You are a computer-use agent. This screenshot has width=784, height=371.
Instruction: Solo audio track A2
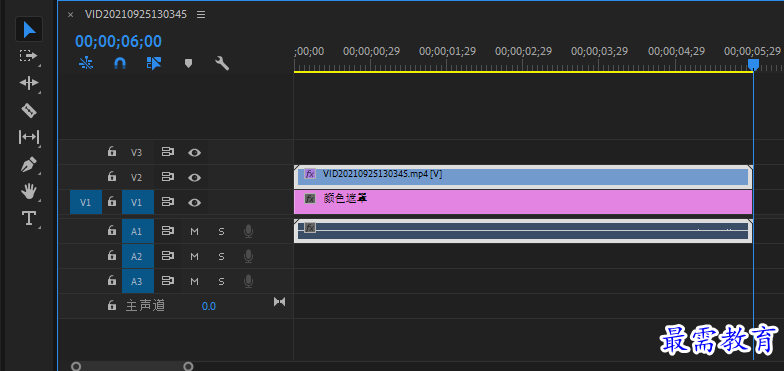point(222,256)
